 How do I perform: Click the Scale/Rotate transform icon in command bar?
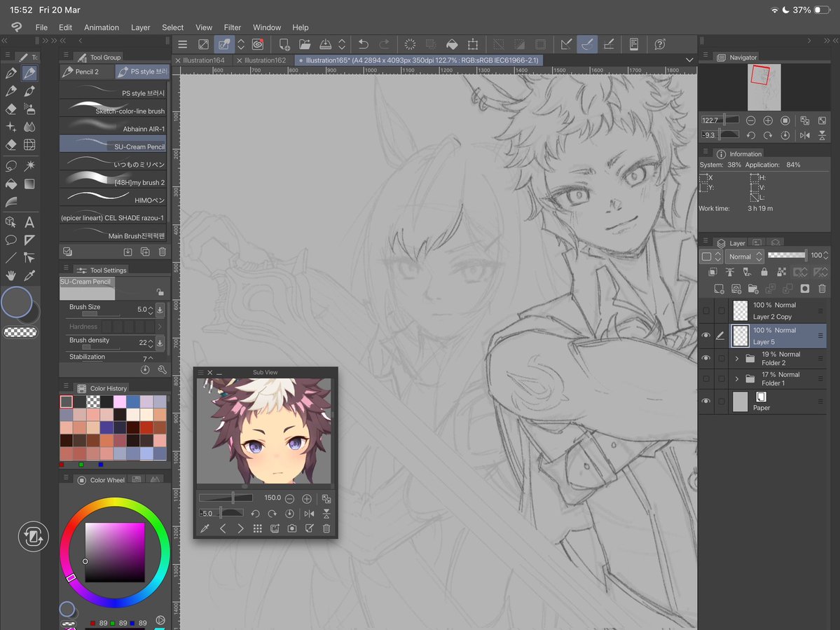coord(472,44)
